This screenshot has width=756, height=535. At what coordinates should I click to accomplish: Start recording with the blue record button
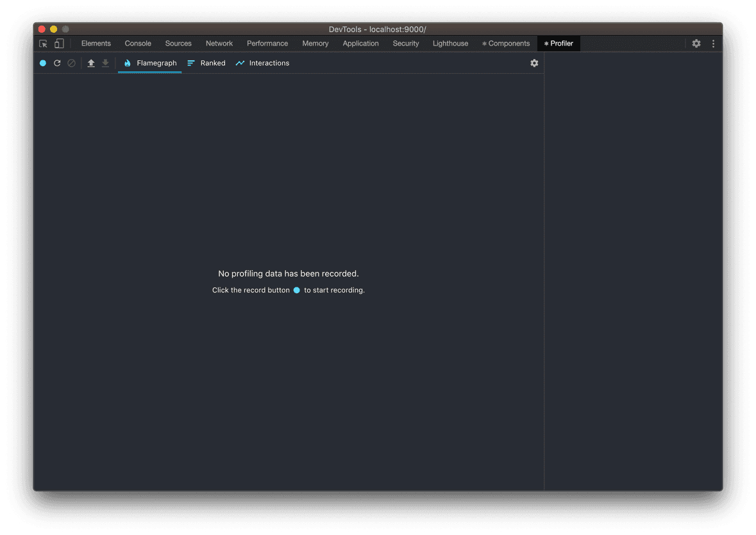tap(42, 63)
